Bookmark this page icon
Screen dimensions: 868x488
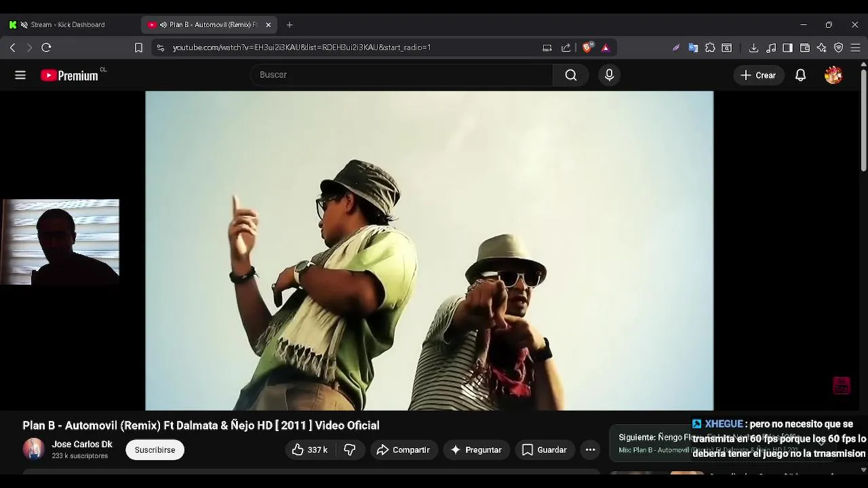coord(138,47)
